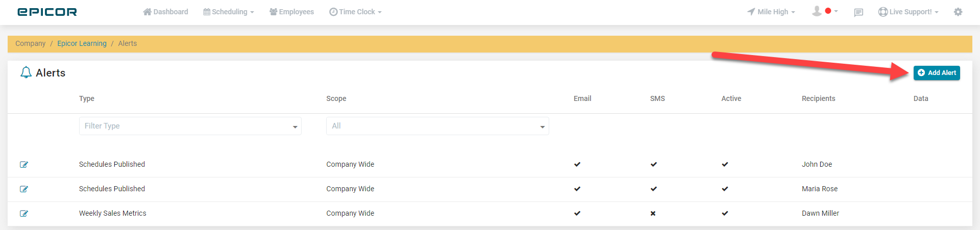Click the user profile status icon

825,11
